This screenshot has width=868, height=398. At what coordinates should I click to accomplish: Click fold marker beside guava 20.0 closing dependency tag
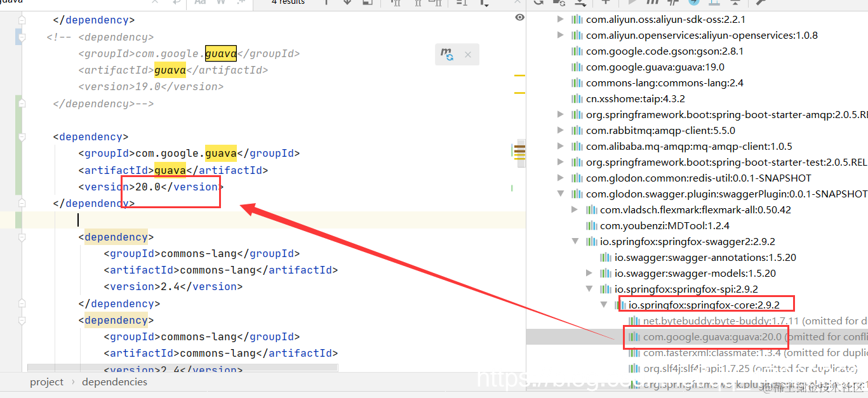pos(22,204)
